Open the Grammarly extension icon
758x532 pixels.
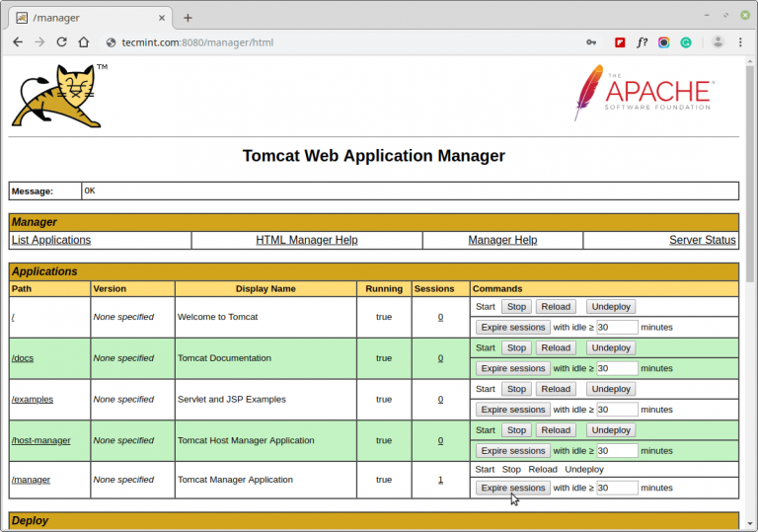(x=686, y=42)
